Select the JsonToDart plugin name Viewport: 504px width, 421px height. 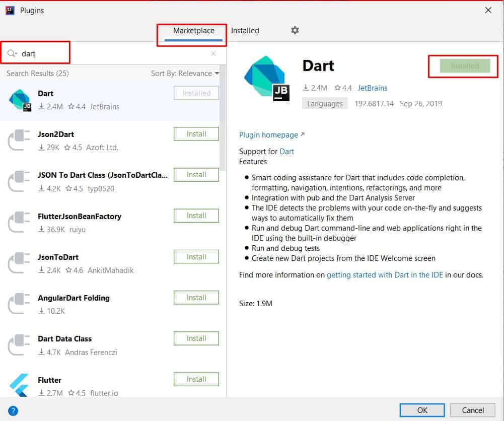point(58,257)
